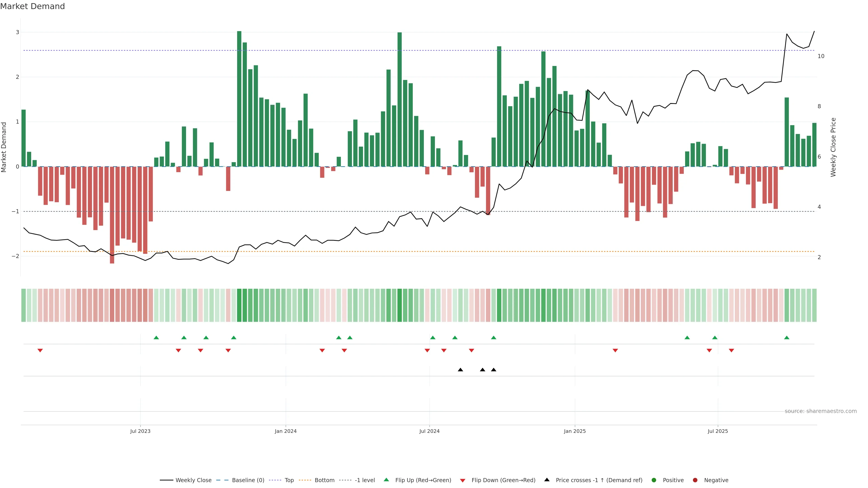Click the Market Demand chart title

click(32, 6)
